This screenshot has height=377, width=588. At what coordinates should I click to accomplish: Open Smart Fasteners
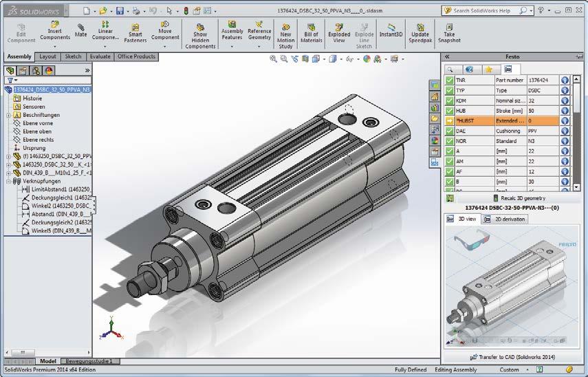(135, 34)
